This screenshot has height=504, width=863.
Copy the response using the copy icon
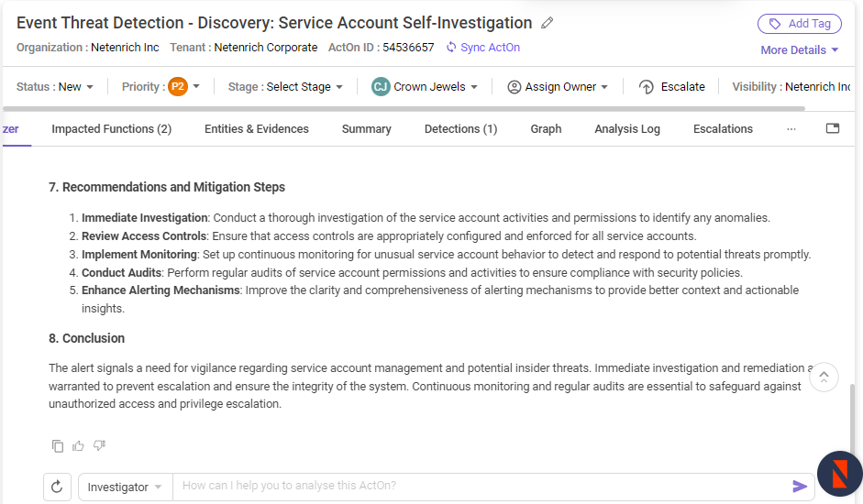(x=57, y=445)
